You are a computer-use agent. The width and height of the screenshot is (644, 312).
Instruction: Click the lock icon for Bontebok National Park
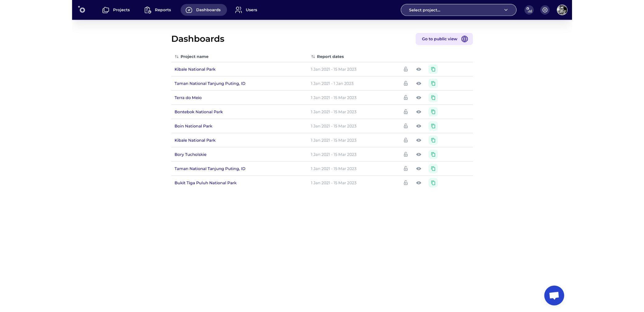(x=406, y=112)
